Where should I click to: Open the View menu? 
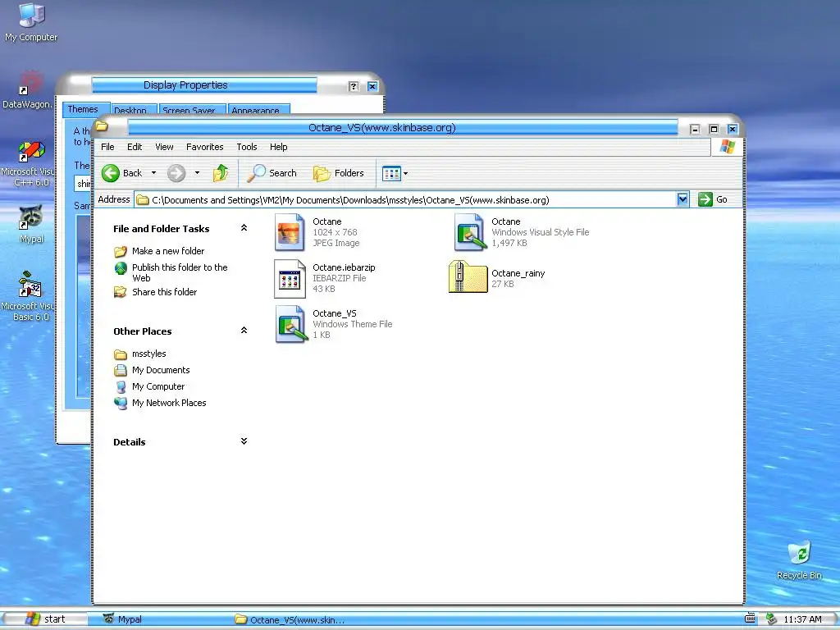[164, 147]
